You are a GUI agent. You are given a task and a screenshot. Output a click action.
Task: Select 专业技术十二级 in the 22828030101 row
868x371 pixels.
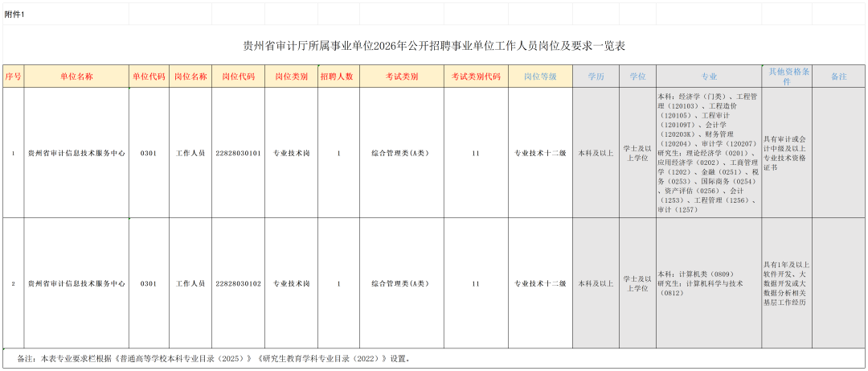[x=540, y=153]
